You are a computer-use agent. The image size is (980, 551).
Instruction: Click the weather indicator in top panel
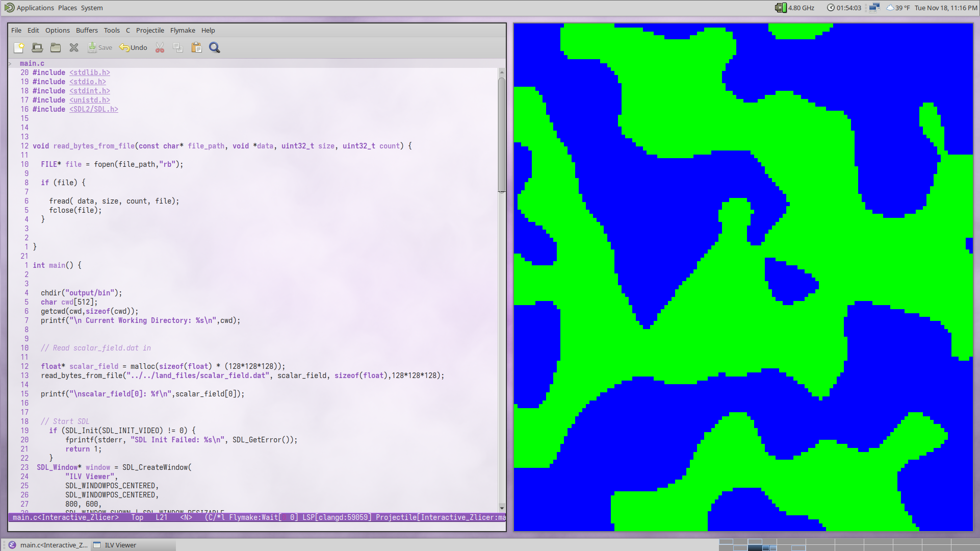point(898,8)
